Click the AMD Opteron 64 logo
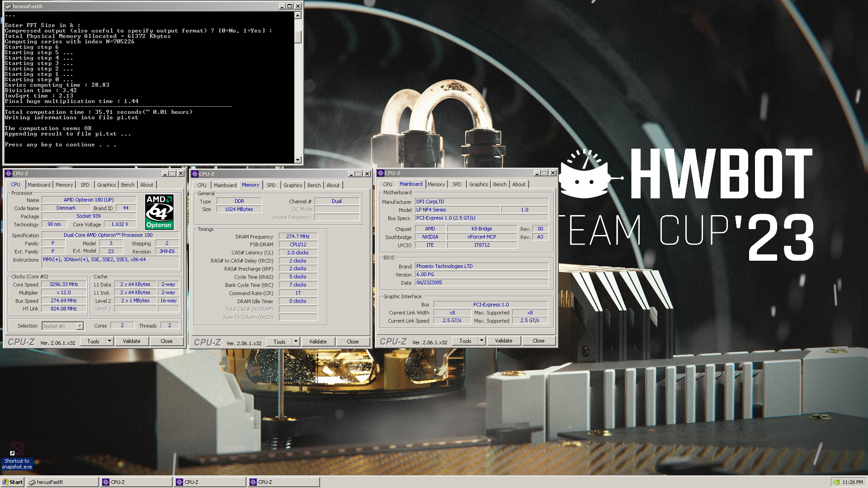Image resolution: width=868 pixels, height=488 pixels. [x=159, y=212]
